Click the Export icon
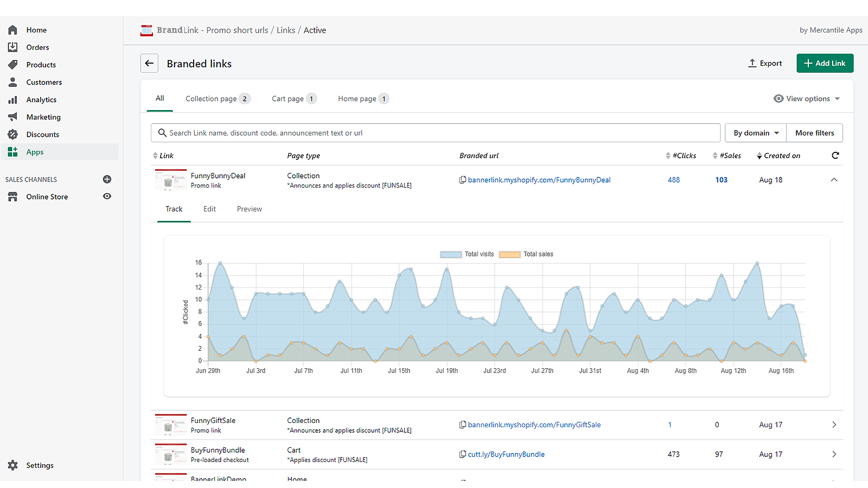The width and height of the screenshot is (868, 488). click(x=751, y=63)
